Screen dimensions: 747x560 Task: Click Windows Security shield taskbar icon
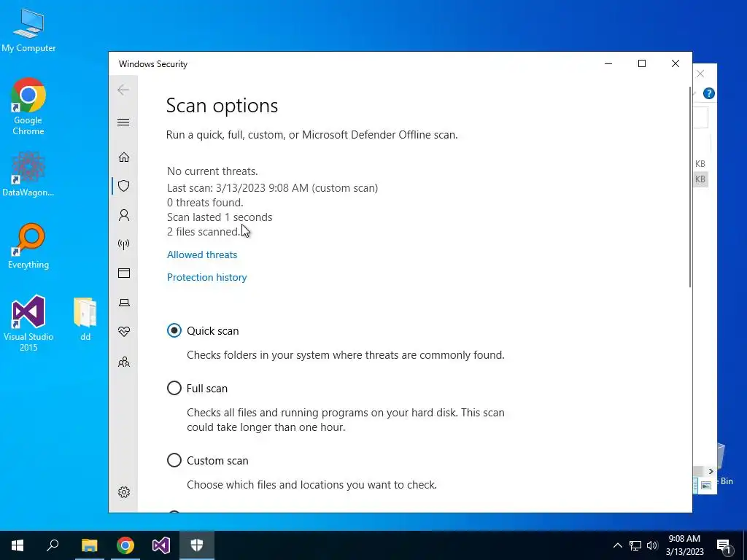click(x=197, y=545)
